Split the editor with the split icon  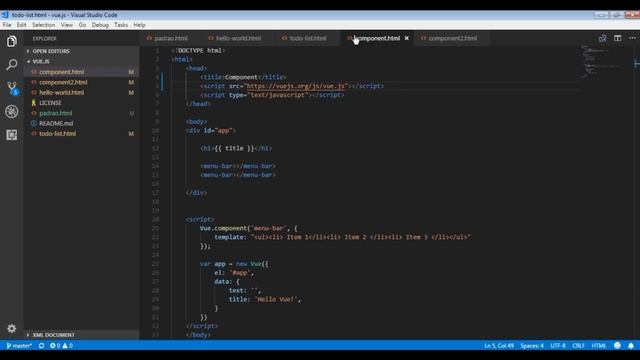pos(618,38)
